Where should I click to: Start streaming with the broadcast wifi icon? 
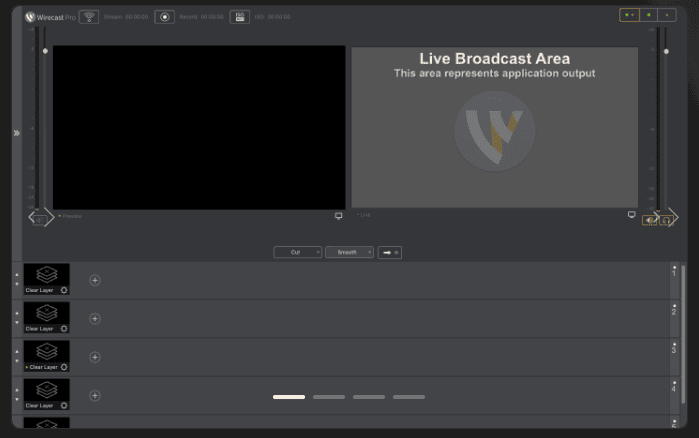point(89,17)
